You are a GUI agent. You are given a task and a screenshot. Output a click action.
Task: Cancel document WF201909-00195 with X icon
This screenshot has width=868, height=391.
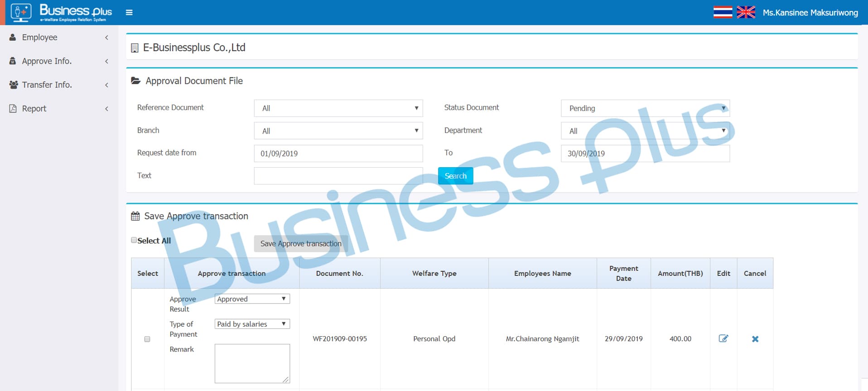755,339
